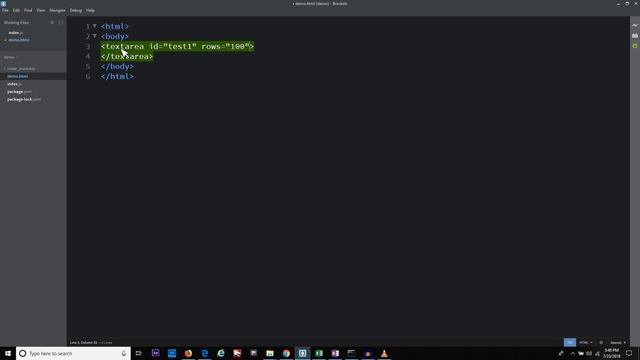Open Excel from the taskbar

(x=319, y=353)
